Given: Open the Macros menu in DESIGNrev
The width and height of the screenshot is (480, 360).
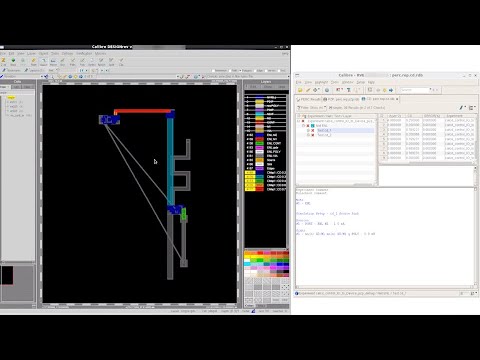Looking at the screenshot, I should [100, 53].
